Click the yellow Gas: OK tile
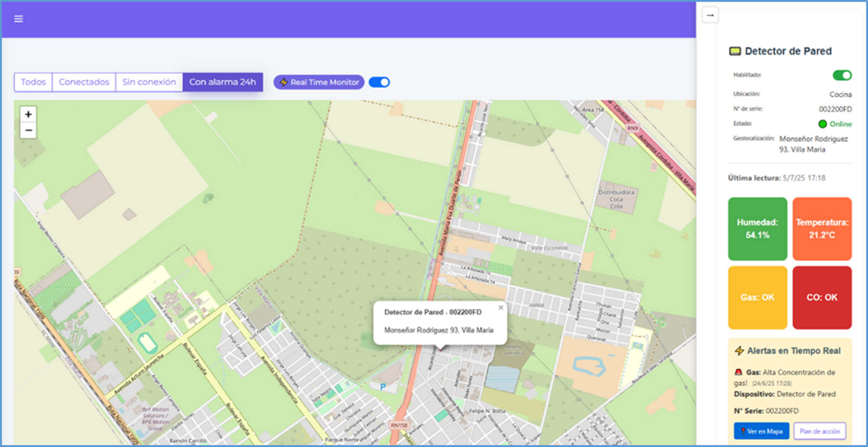The width and height of the screenshot is (868, 447). 757,298
